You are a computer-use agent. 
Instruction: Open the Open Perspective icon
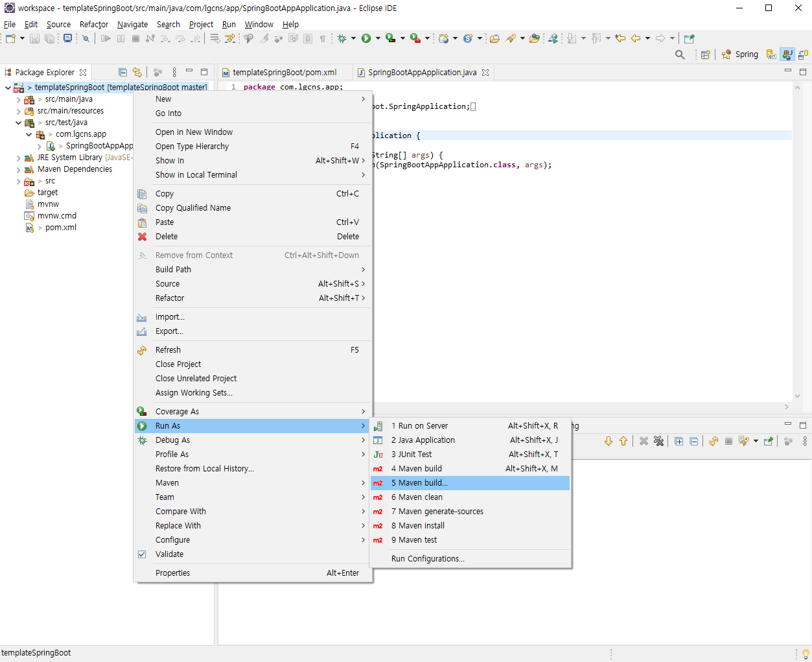click(x=706, y=54)
